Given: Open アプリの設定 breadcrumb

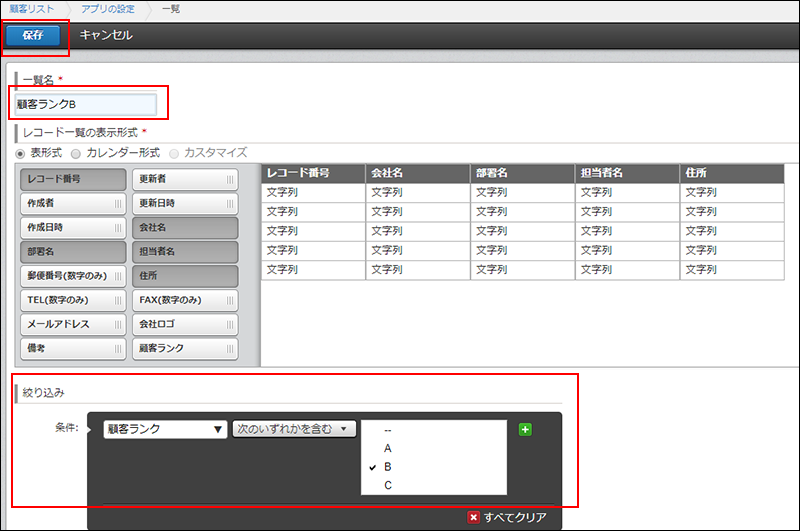Looking at the screenshot, I should click(109, 9).
